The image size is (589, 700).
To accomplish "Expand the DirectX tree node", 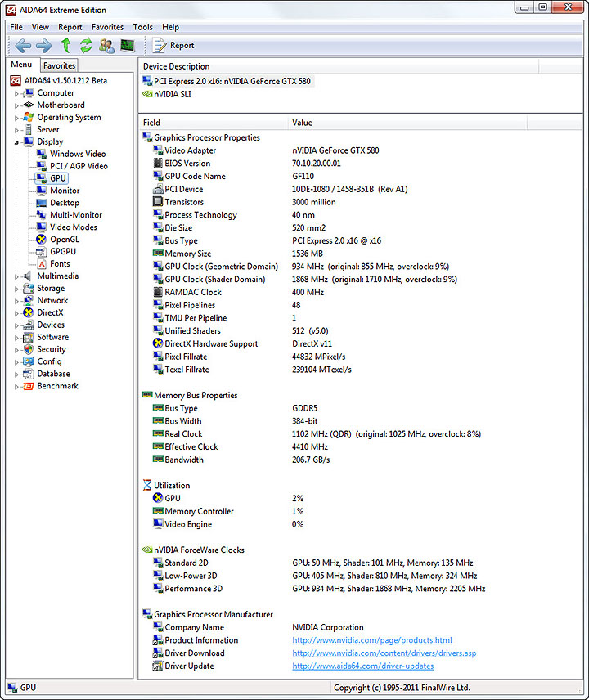I will 16,313.
